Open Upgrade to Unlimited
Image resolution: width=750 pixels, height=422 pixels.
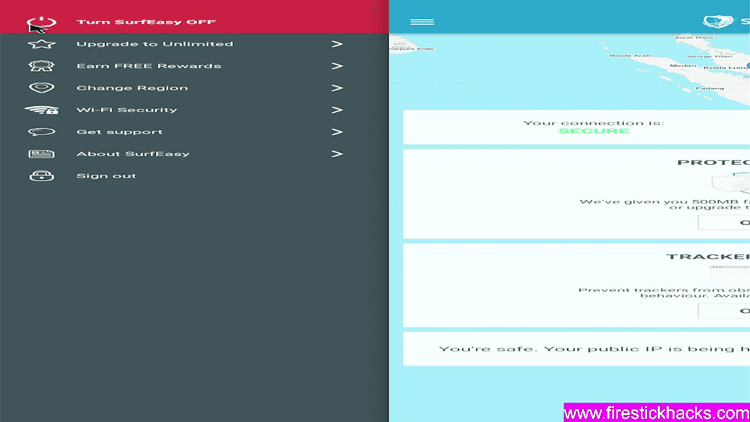coord(155,44)
